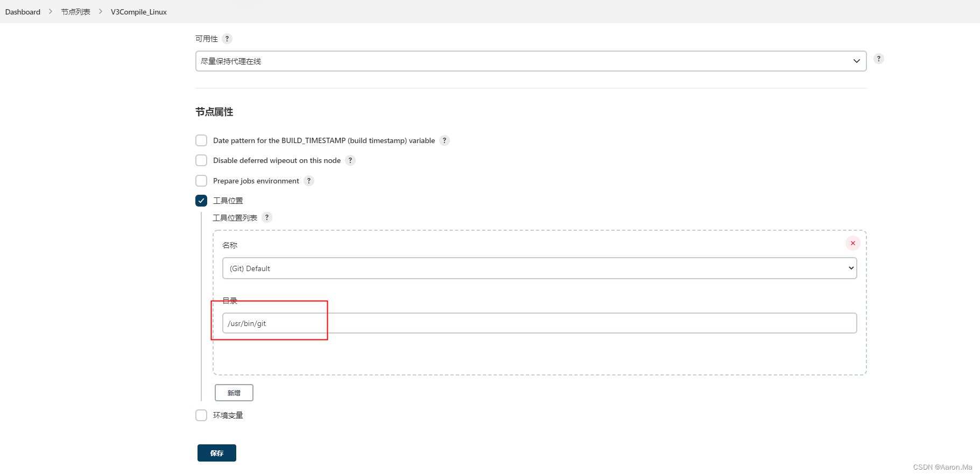Uncheck the 工具位置 checkbox

tap(201, 201)
